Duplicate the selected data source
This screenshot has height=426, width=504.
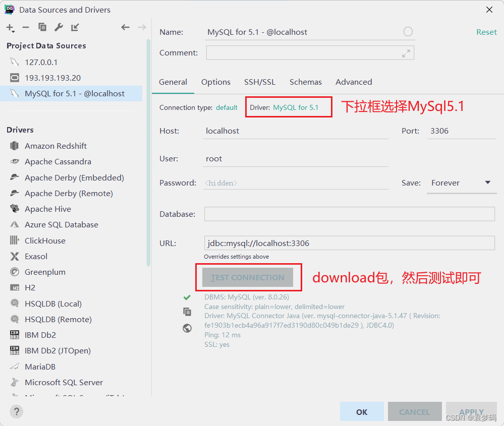42,28
